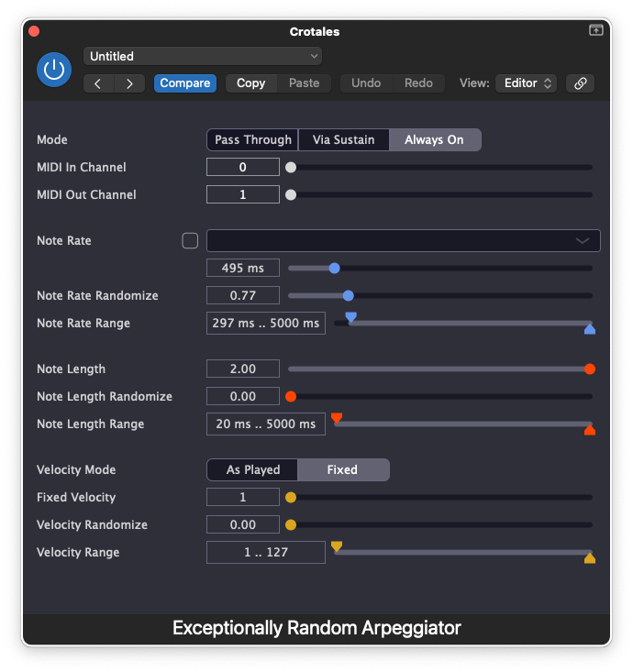The image size is (633, 672).
Task: Set Velocity Mode to Fixed
Action: (343, 469)
